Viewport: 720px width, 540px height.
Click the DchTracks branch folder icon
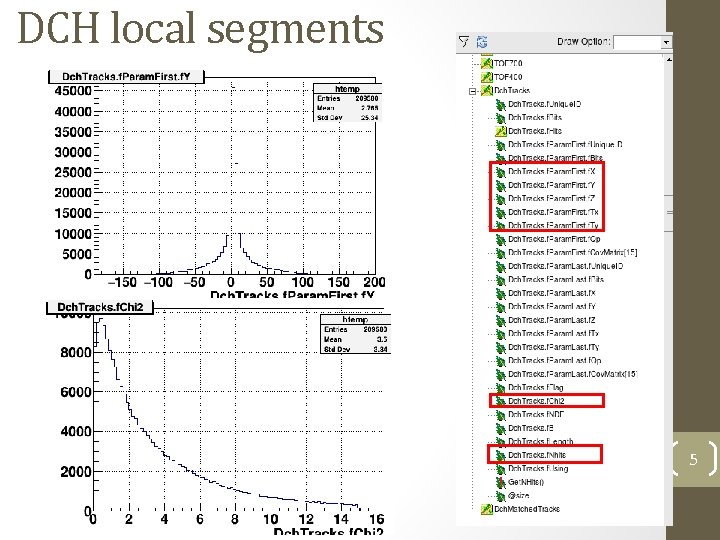click(x=487, y=90)
